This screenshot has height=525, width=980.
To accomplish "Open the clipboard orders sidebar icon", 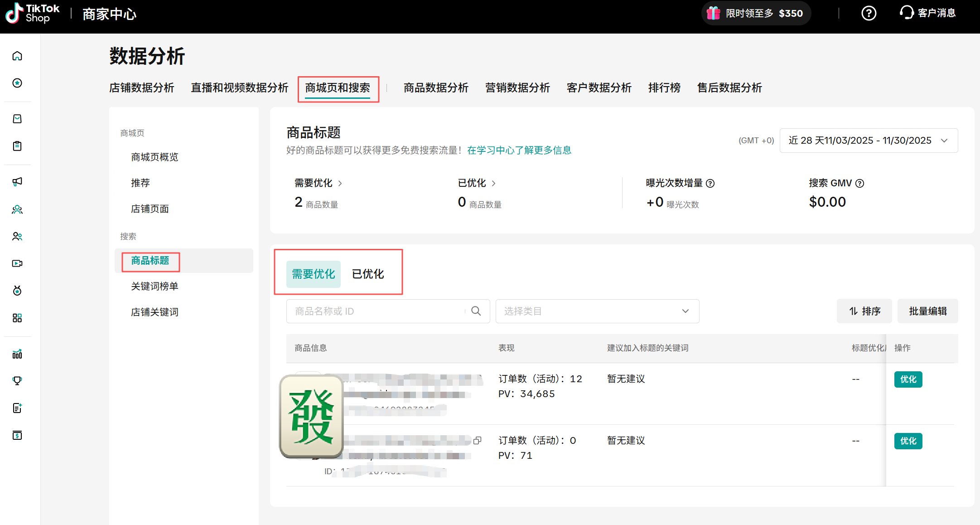I will 17,146.
